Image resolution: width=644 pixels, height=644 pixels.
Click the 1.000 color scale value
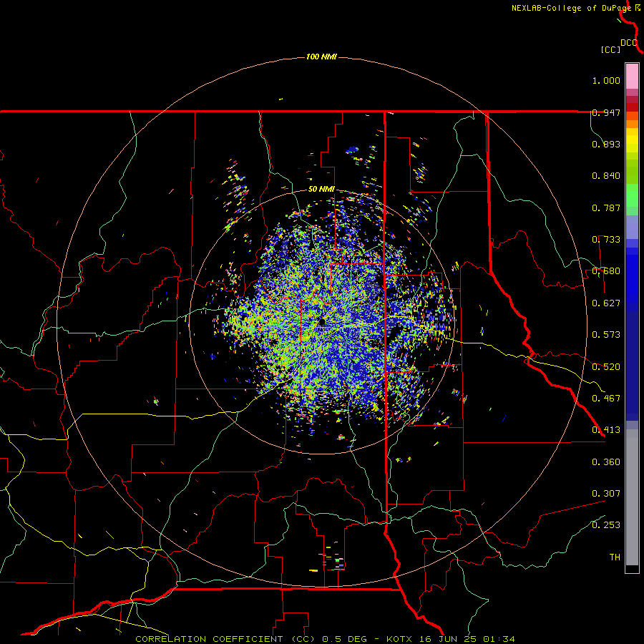[x=606, y=80]
